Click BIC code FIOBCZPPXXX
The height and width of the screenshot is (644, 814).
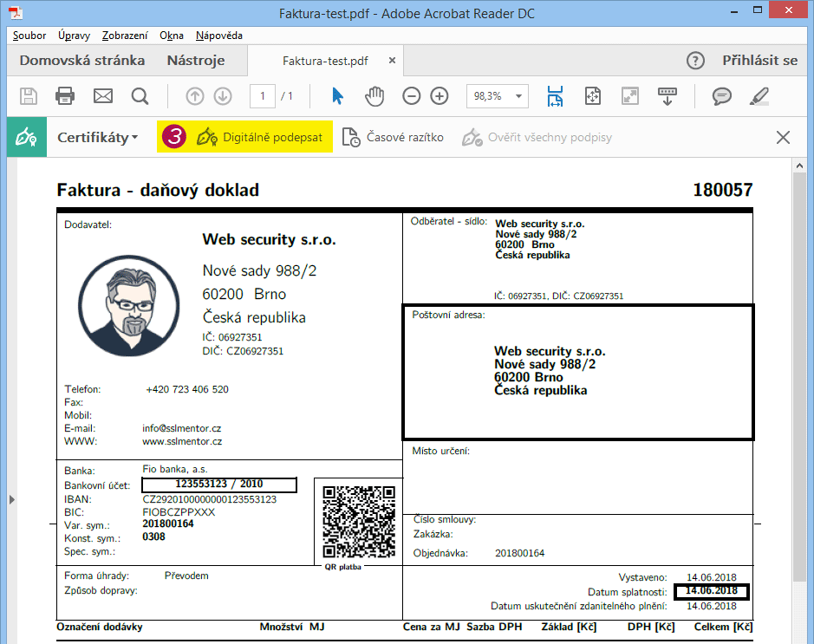point(179,512)
